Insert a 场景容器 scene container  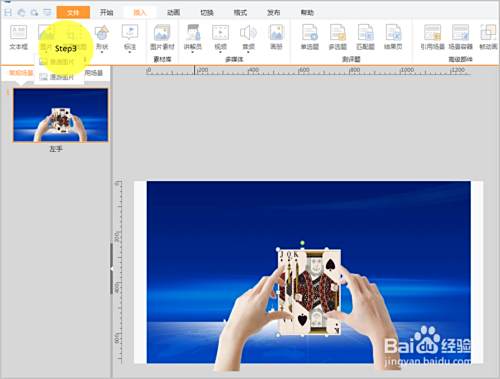(x=460, y=37)
